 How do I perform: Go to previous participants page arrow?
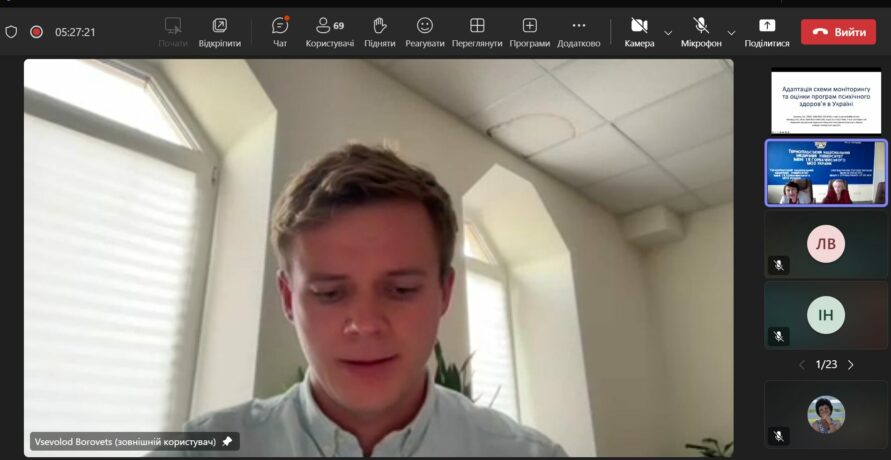801,365
